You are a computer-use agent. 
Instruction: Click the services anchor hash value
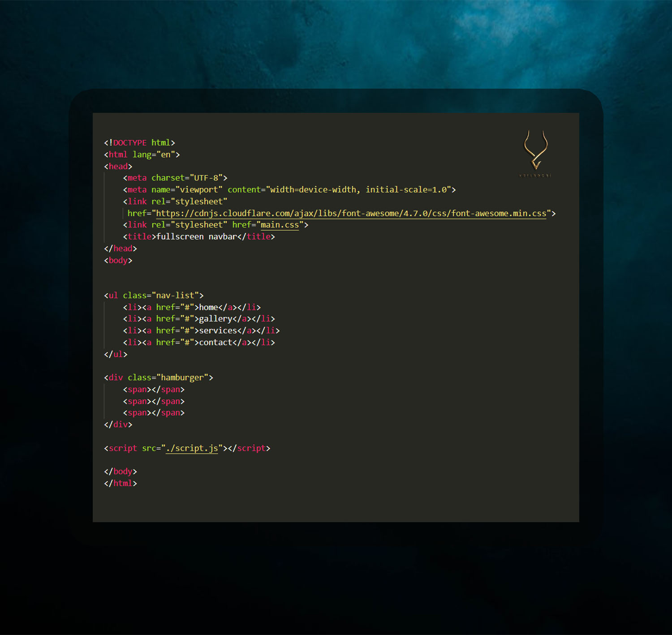click(186, 330)
